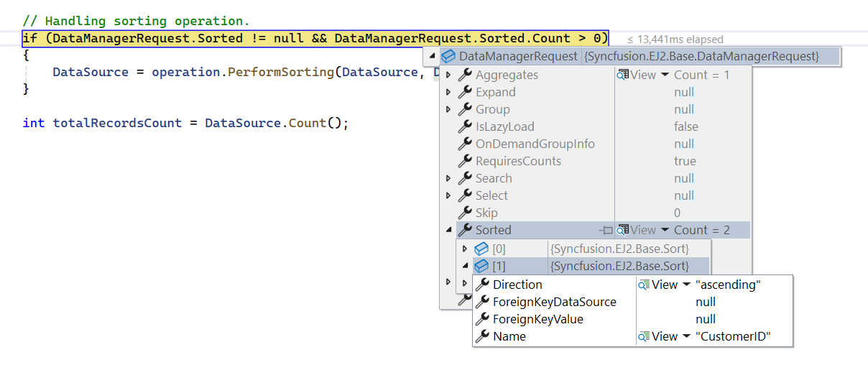The height and width of the screenshot is (365, 868).
Task: Open View visualizer for Direction
Action: point(658,285)
